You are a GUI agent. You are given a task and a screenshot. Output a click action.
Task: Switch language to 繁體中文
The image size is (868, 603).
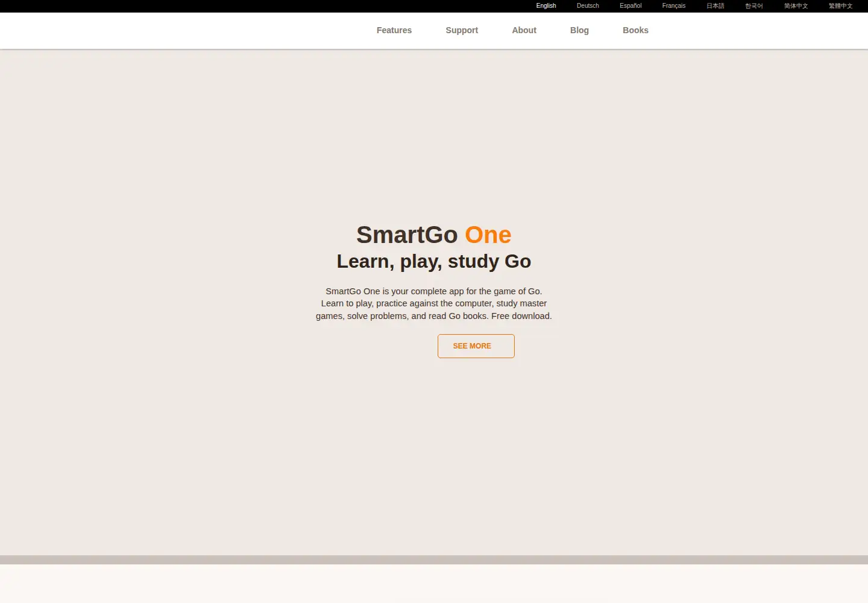[841, 6]
